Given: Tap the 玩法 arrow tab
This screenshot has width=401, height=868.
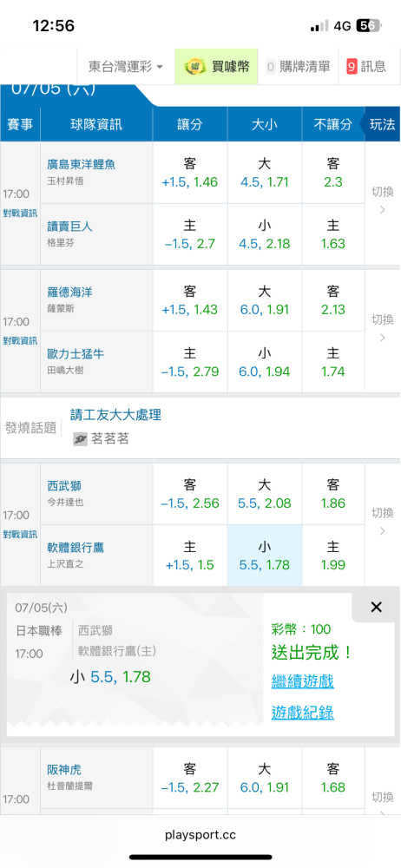Looking at the screenshot, I should click(380, 124).
